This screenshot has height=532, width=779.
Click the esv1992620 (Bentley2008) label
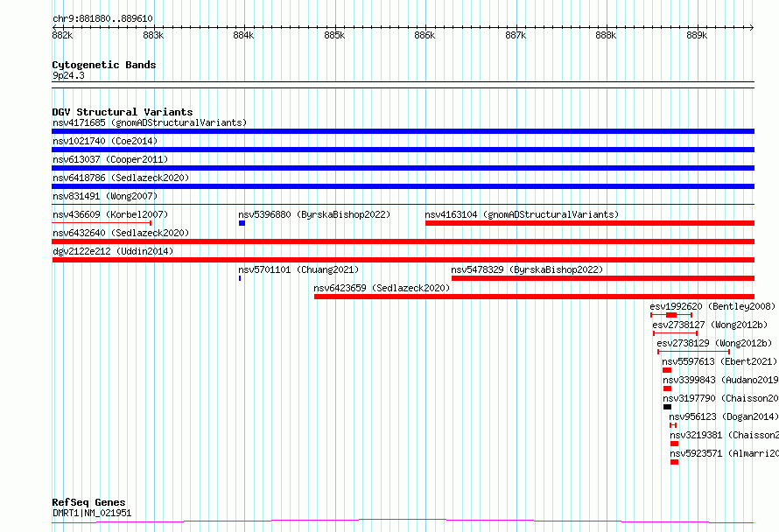click(712, 306)
